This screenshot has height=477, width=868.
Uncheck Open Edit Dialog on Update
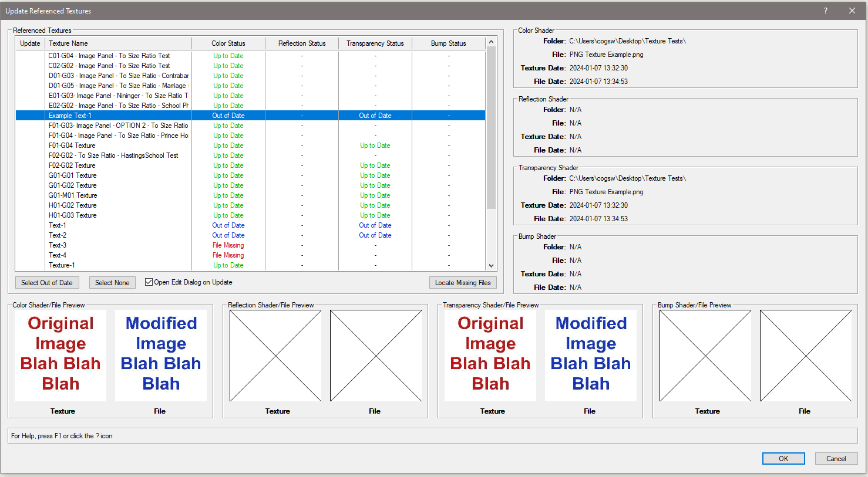click(x=149, y=282)
